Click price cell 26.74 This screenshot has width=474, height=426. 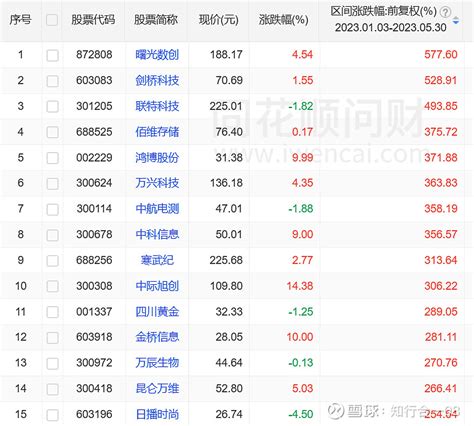click(x=229, y=414)
